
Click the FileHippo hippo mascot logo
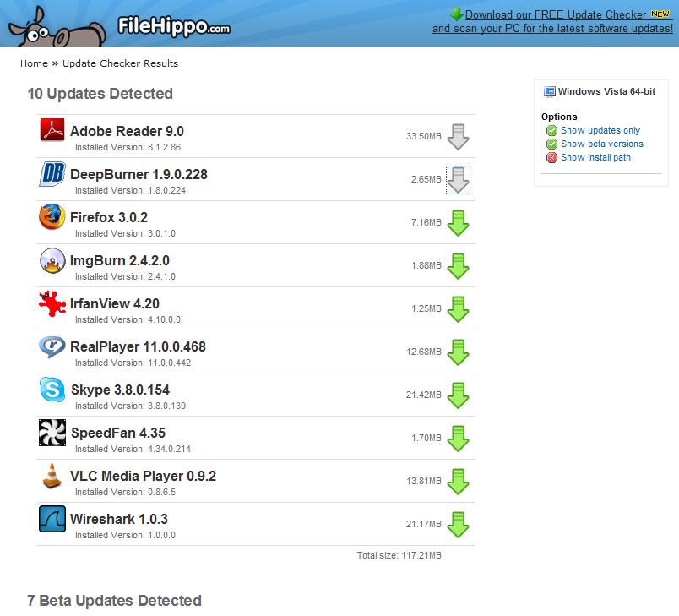click(57, 27)
